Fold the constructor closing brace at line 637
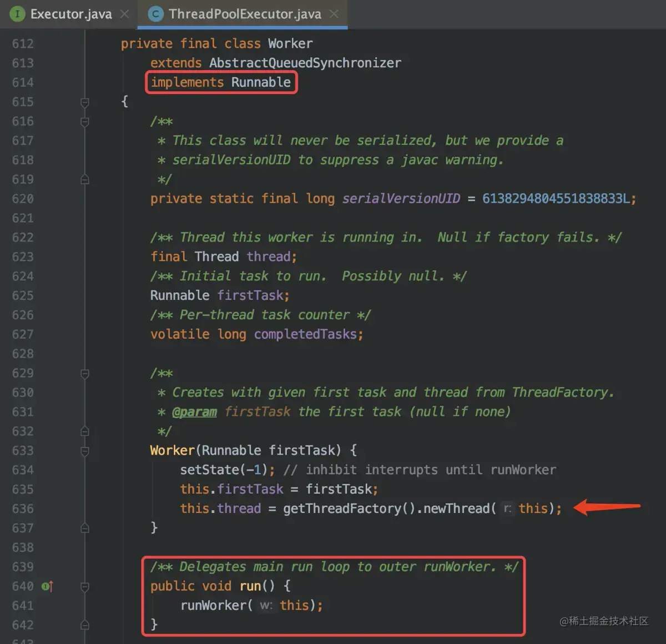666x644 pixels. click(x=85, y=528)
